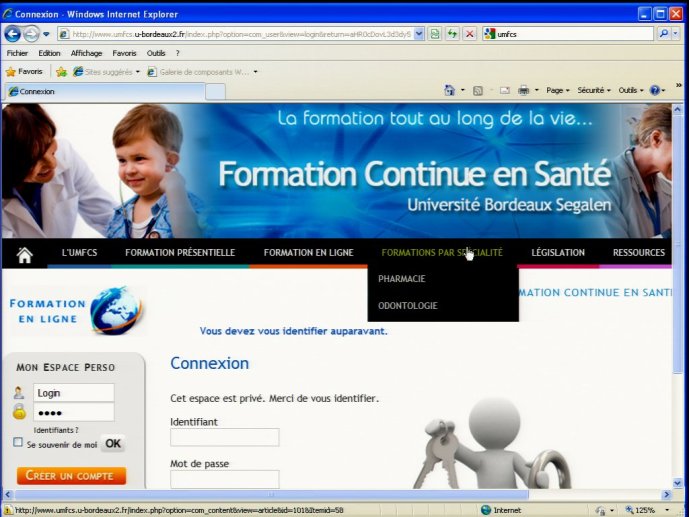Click the browser Back arrow button
This screenshot has width=689, height=517.
tap(12, 34)
